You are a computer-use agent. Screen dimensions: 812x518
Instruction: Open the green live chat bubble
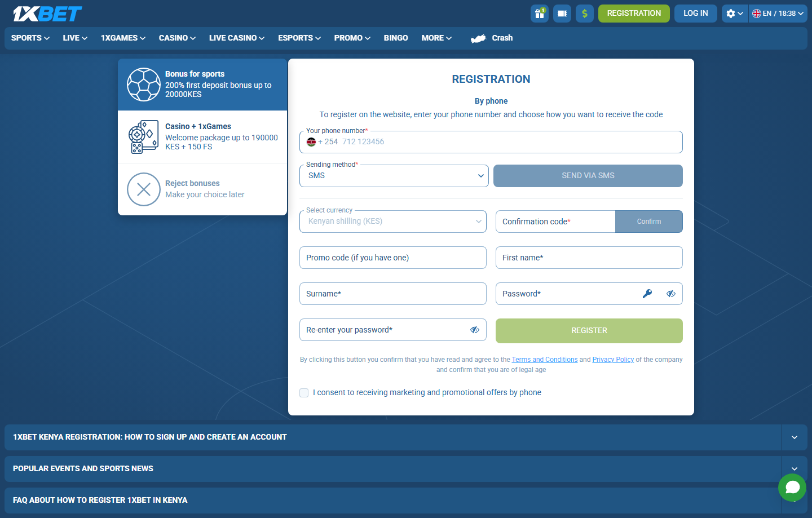[792, 488]
